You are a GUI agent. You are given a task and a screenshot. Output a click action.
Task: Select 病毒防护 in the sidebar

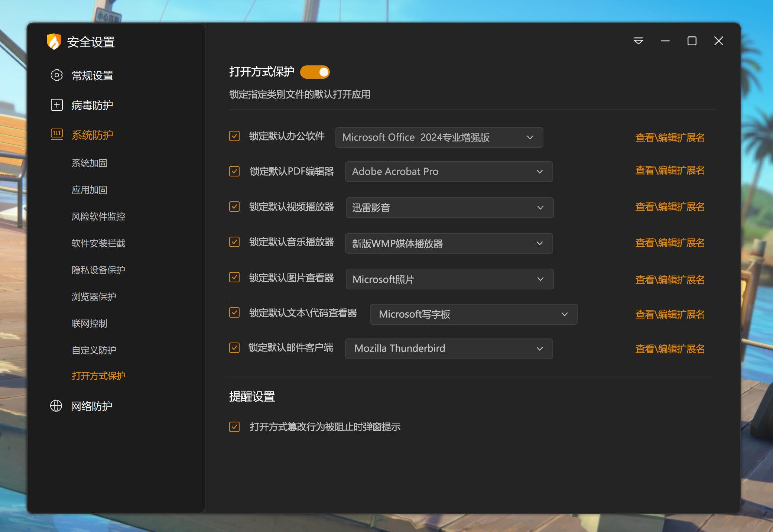click(92, 106)
